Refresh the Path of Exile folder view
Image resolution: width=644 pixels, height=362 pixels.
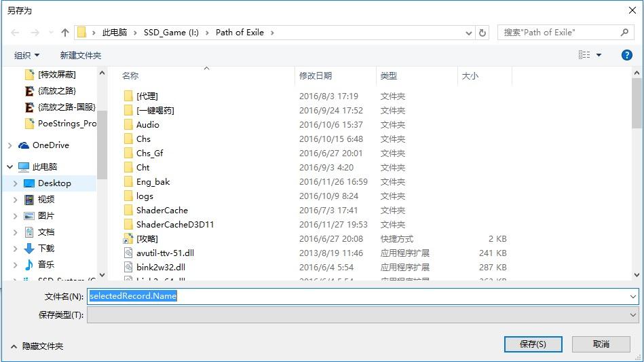pyautogui.click(x=482, y=33)
